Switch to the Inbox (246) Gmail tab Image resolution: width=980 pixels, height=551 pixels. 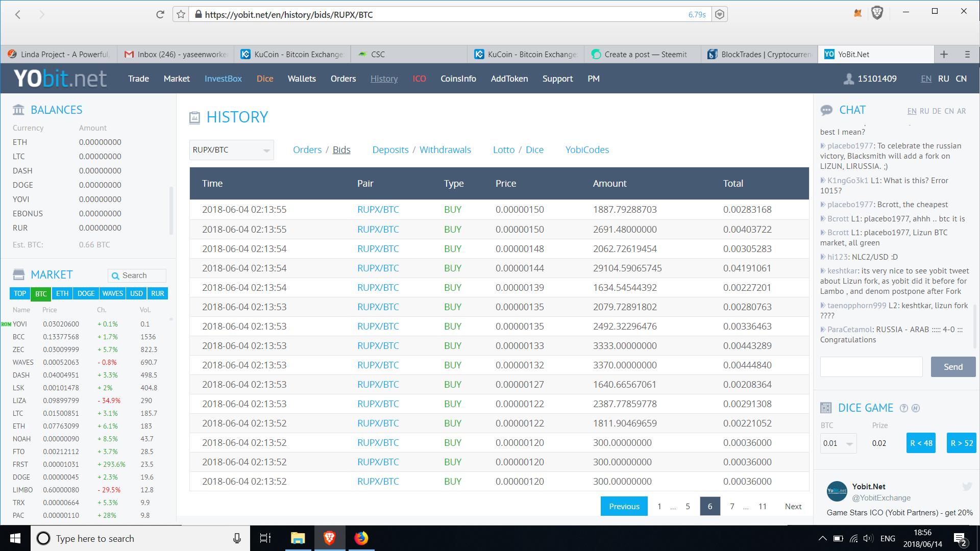[x=176, y=54]
